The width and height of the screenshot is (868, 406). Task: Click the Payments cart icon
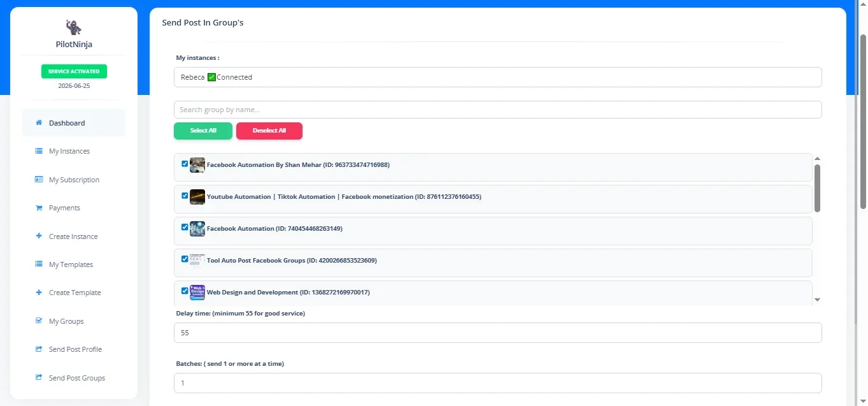tap(39, 208)
